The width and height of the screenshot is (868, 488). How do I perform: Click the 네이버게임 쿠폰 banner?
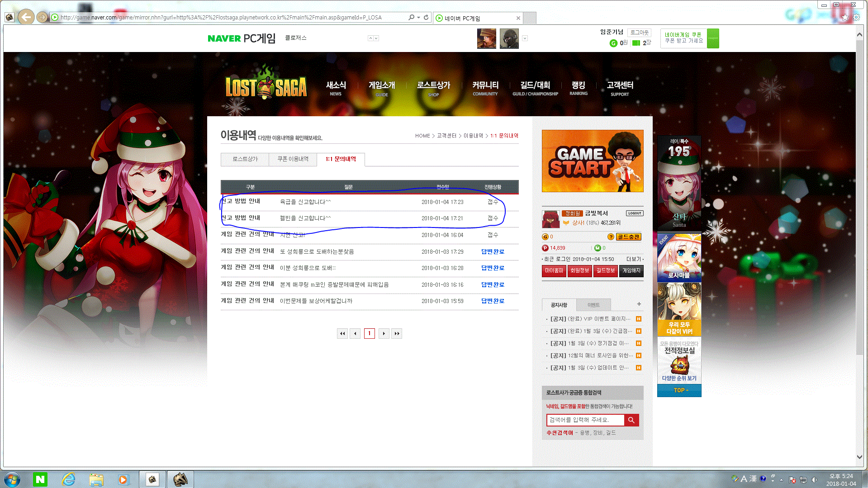pos(689,38)
